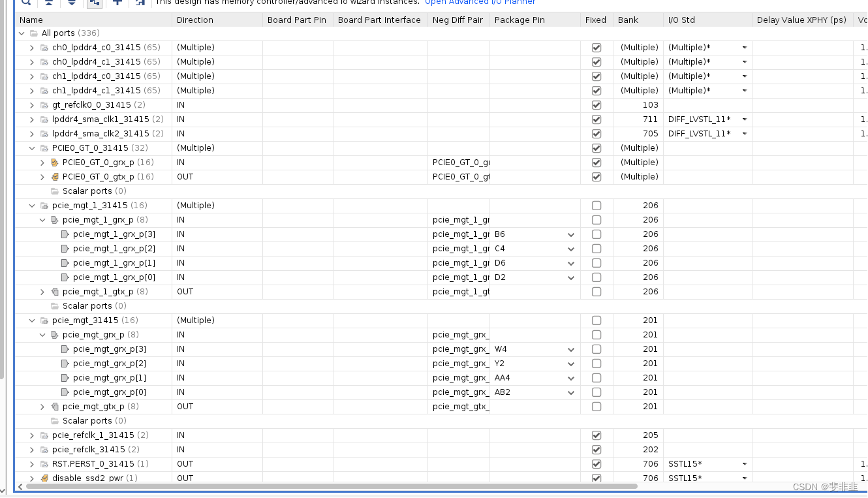Expand the pcie_mgt_gtx_p bus
Image resolution: width=868 pixels, height=498 pixels.
(x=42, y=407)
